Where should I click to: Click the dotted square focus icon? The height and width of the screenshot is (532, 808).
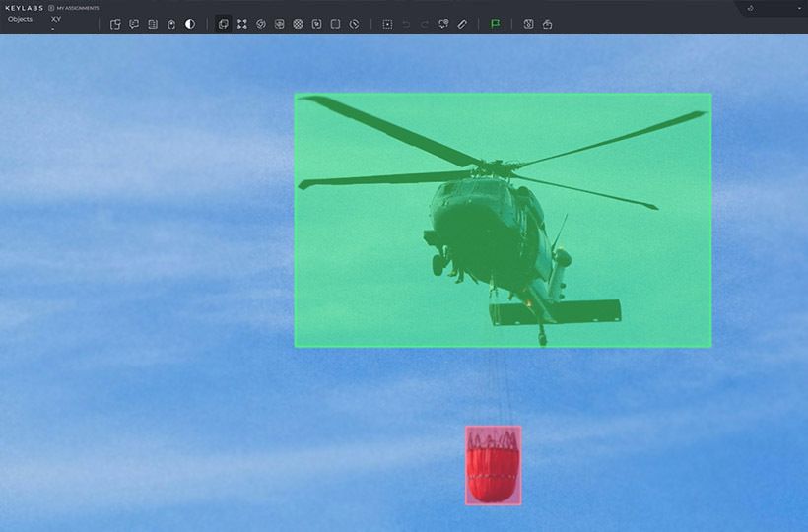click(x=387, y=24)
